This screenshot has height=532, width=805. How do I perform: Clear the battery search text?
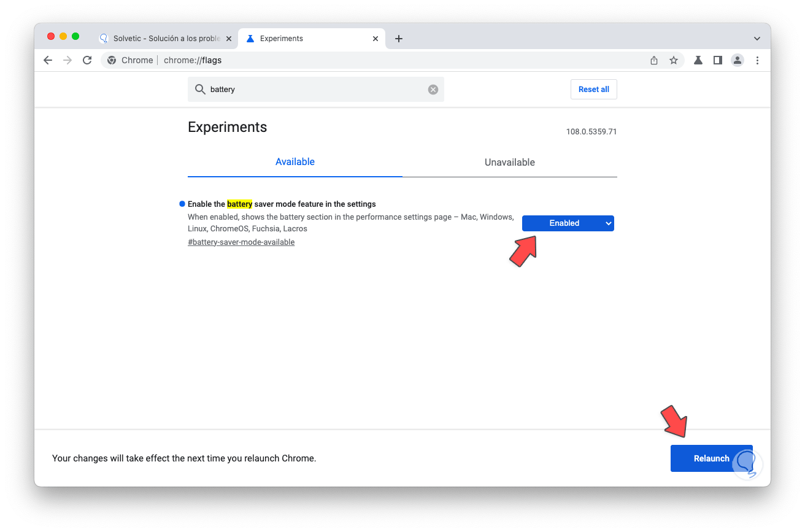point(433,90)
